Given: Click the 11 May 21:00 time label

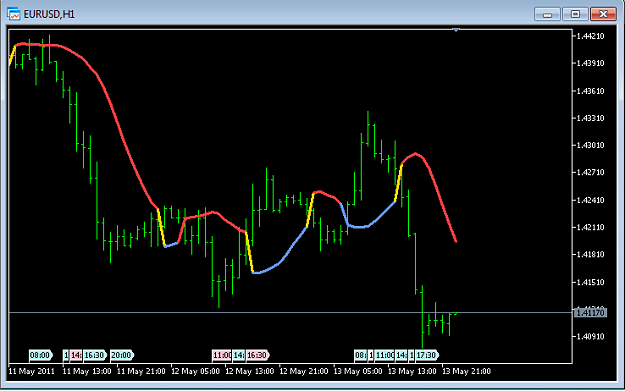Looking at the screenshot, I should [x=141, y=371].
